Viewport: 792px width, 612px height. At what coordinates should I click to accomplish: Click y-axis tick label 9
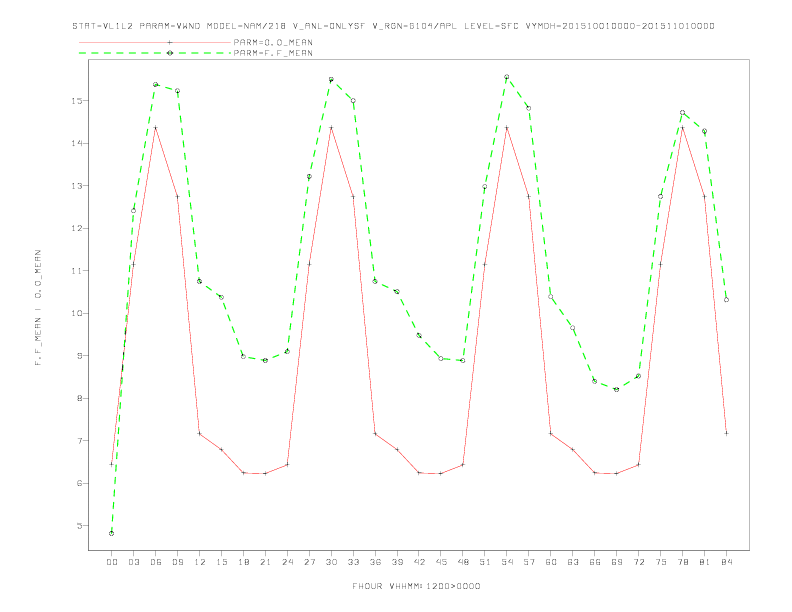click(x=79, y=355)
